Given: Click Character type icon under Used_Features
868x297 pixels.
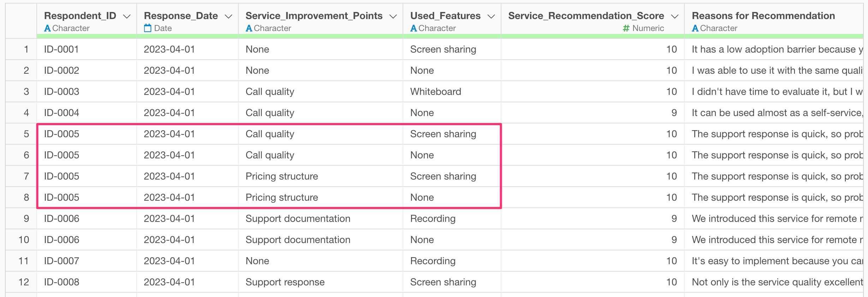Looking at the screenshot, I should tap(414, 28).
